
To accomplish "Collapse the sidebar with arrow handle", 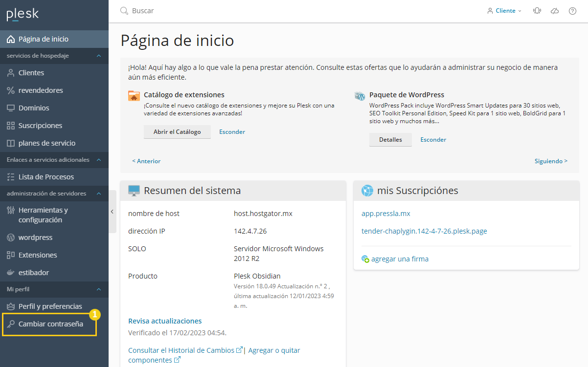I will 112,212.
